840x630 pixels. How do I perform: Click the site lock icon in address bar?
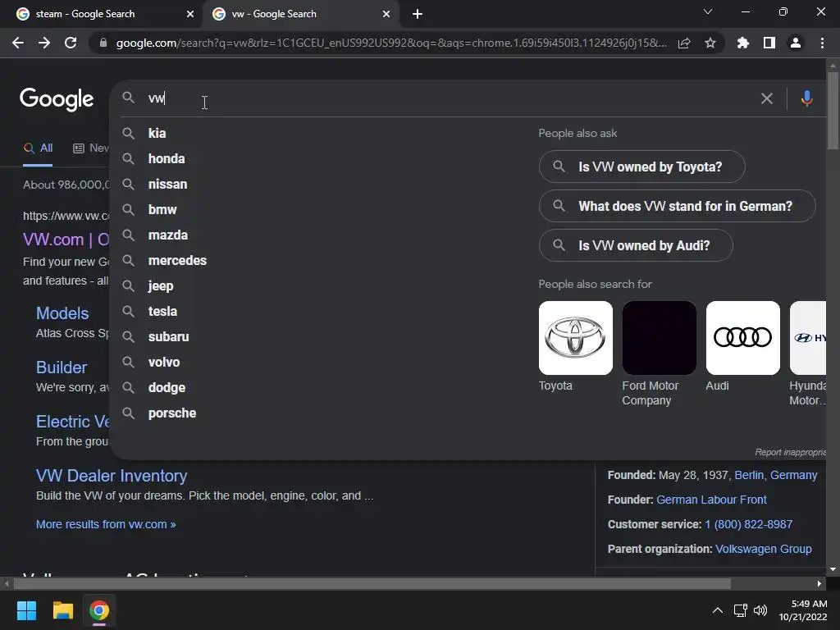tap(103, 43)
